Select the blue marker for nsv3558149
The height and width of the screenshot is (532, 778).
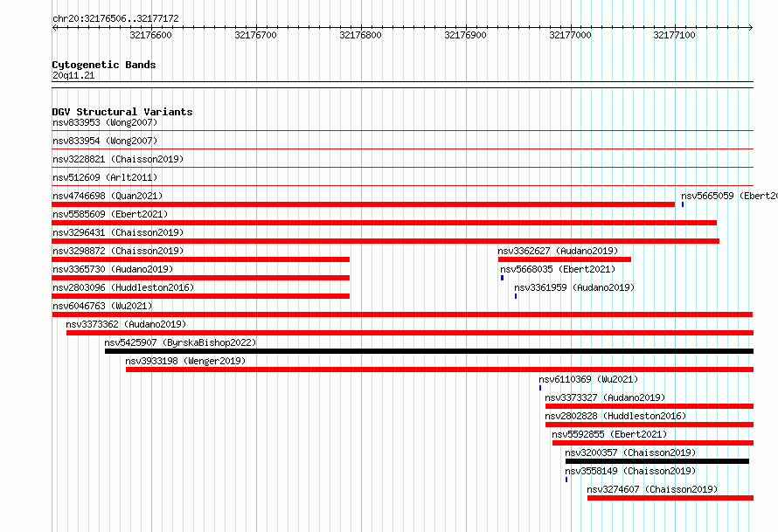pos(566,480)
